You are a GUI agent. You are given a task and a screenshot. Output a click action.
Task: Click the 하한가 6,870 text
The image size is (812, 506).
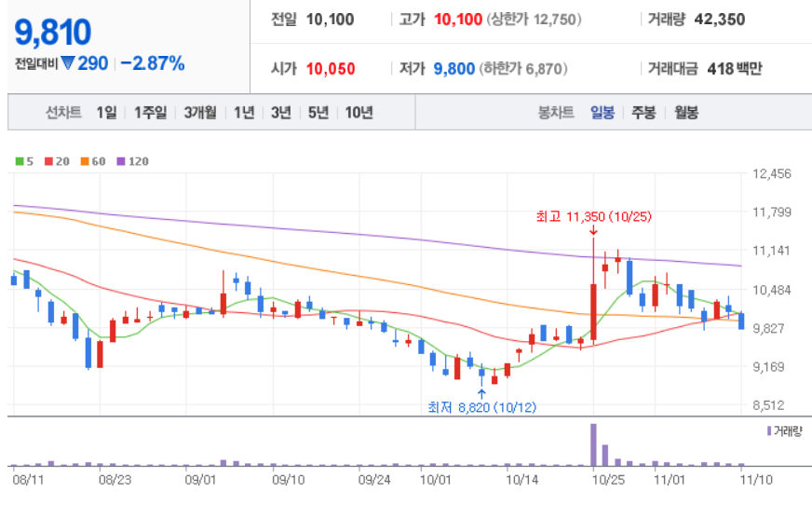tap(523, 68)
